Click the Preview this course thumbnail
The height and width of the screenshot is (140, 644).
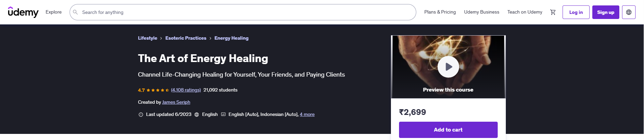coord(448,67)
